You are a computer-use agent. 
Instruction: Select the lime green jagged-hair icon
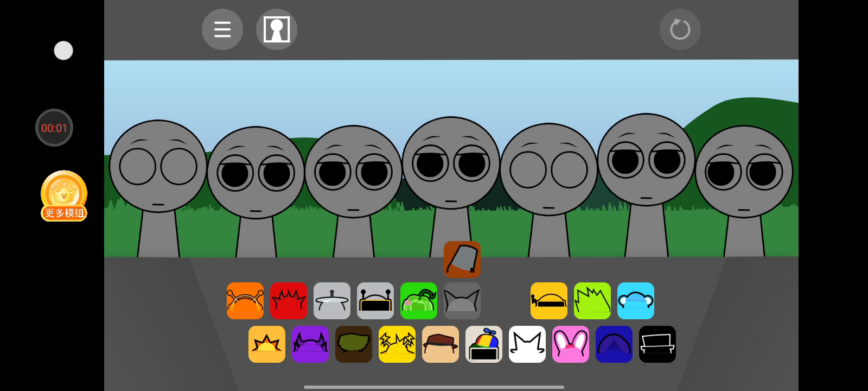pyautogui.click(x=592, y=301)
